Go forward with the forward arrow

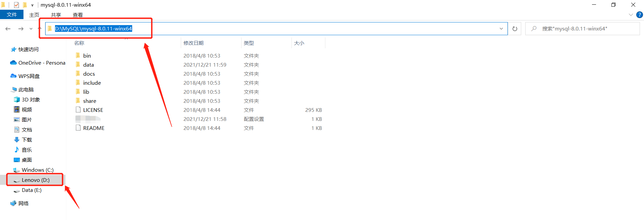coord(21,29)
